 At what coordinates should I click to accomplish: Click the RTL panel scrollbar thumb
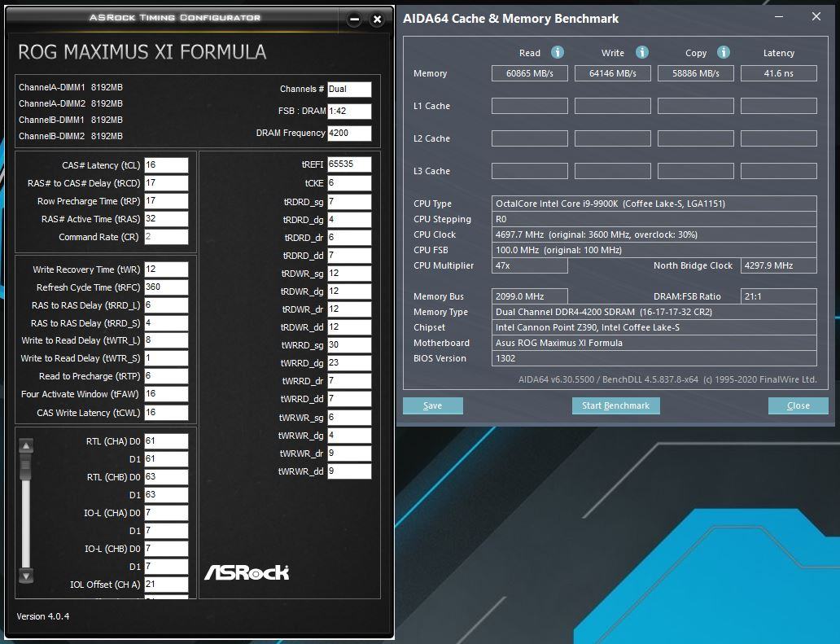[x=25, y=467]
